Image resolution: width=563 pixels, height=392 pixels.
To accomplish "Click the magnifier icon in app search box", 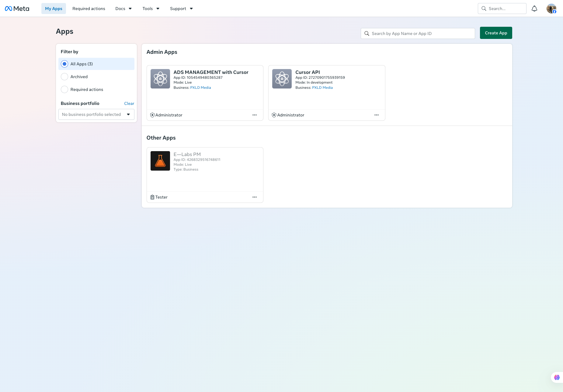I will pos(367,33).
